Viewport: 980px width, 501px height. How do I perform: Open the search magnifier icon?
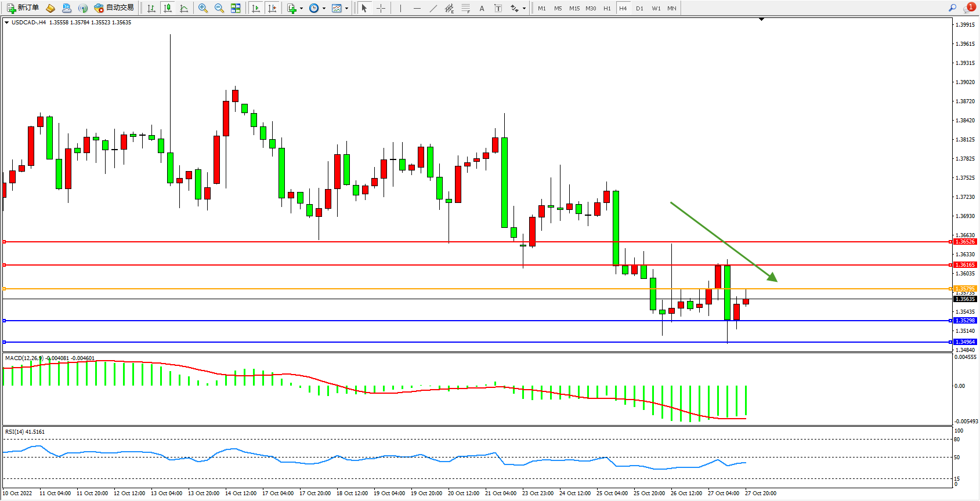tap(952, 8)
